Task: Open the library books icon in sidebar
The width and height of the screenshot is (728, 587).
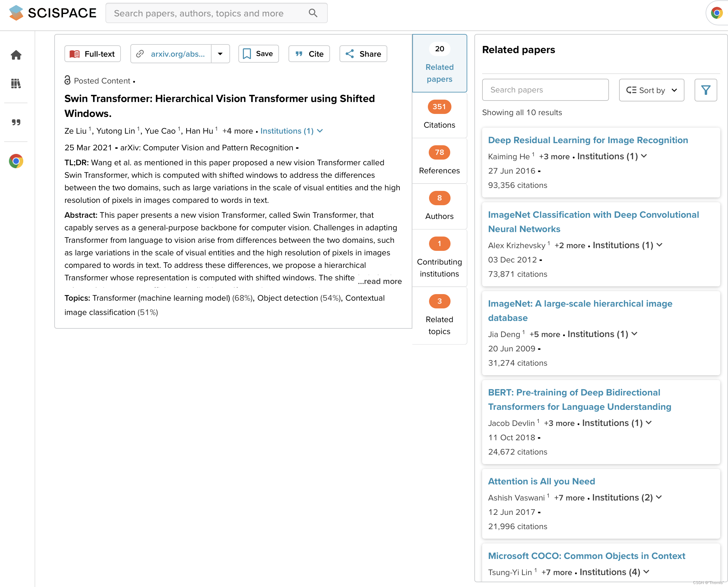Action: click(16, 83)
